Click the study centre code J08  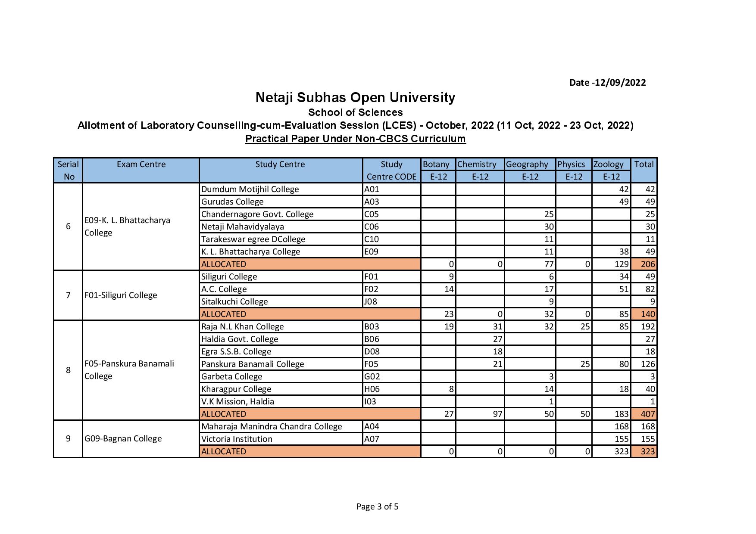tap(371, 301)
